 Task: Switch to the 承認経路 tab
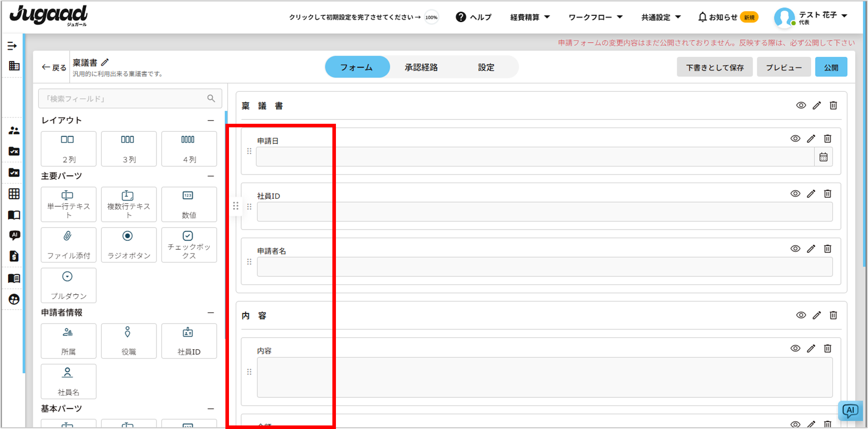[421, 67]
